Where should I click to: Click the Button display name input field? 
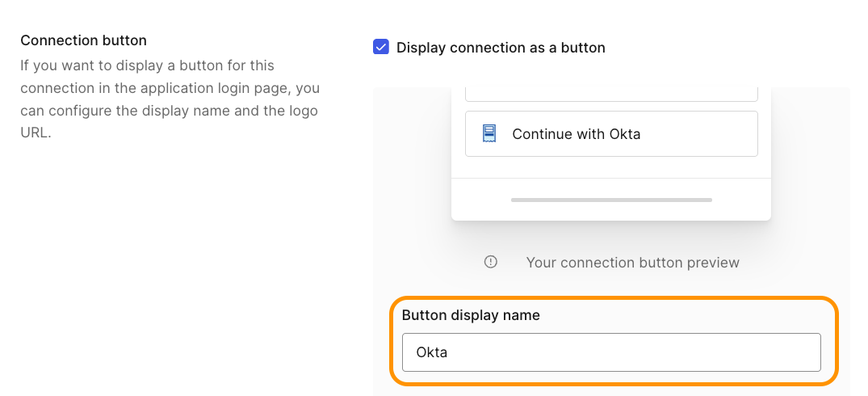click(x=611, y=352)
